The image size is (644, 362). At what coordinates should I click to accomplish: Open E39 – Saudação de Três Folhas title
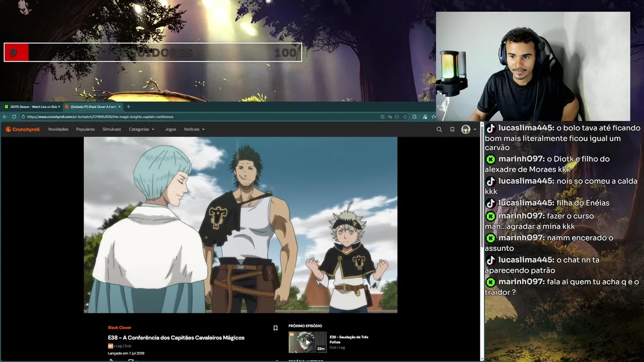click(x=349, y=339)
